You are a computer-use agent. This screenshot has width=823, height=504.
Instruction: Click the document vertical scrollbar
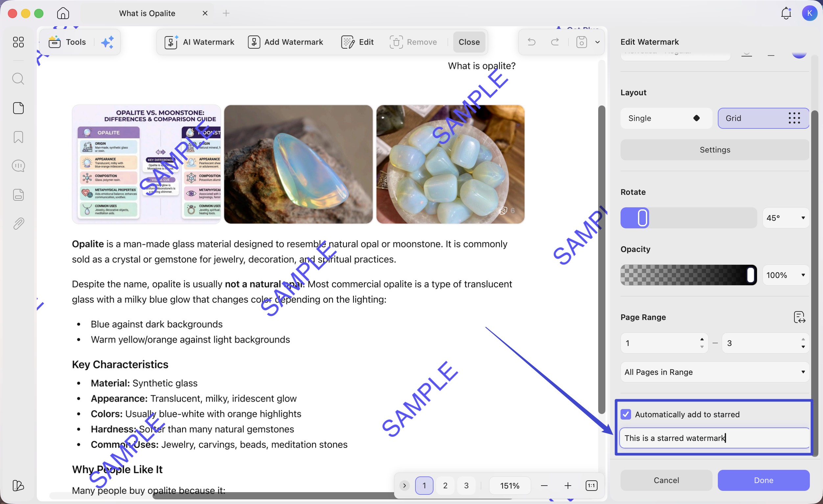[x=601, y=260]
